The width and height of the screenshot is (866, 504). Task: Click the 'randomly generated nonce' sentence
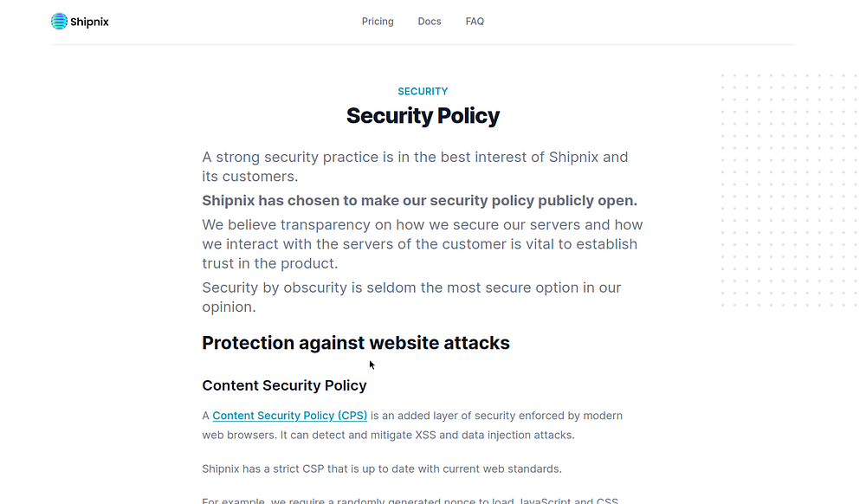coord(412,500)
